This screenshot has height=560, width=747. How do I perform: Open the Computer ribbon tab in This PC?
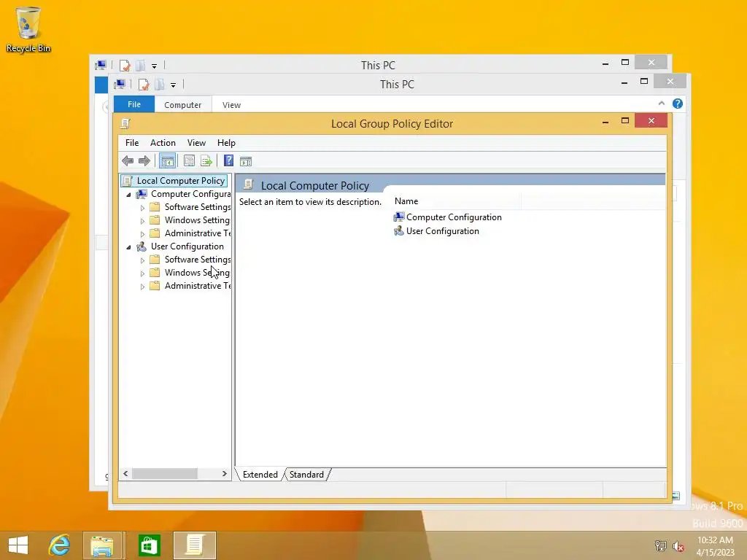click(x=182, y=105)
